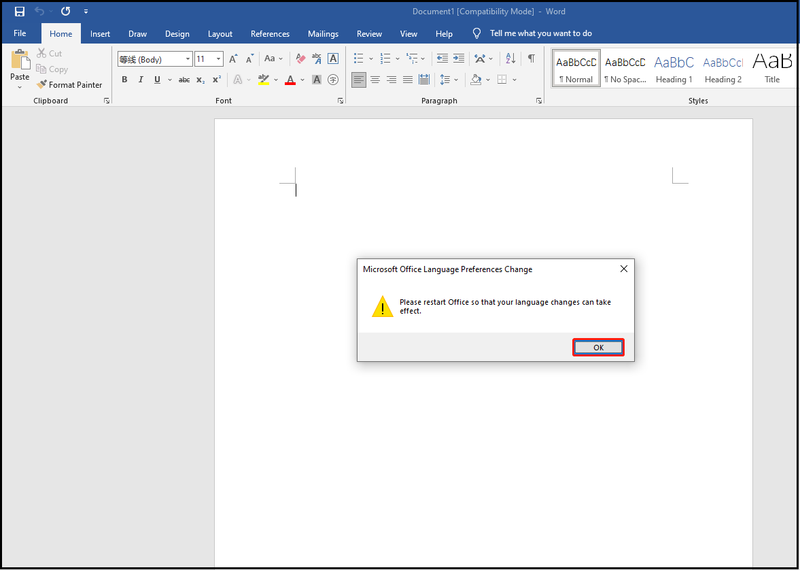Toggle italic formatting
This screenshot has width=800, height=570.
coord(141,80)
